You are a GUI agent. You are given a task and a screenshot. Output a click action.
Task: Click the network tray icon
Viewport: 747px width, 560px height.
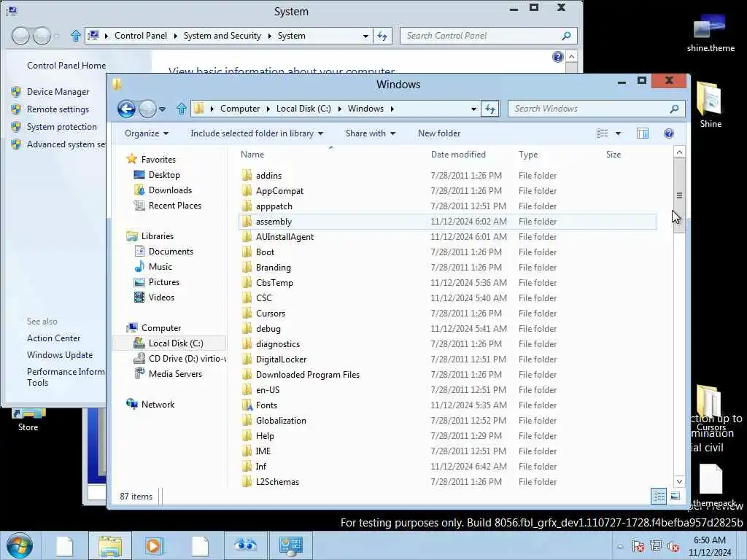[x=656, y=546]
